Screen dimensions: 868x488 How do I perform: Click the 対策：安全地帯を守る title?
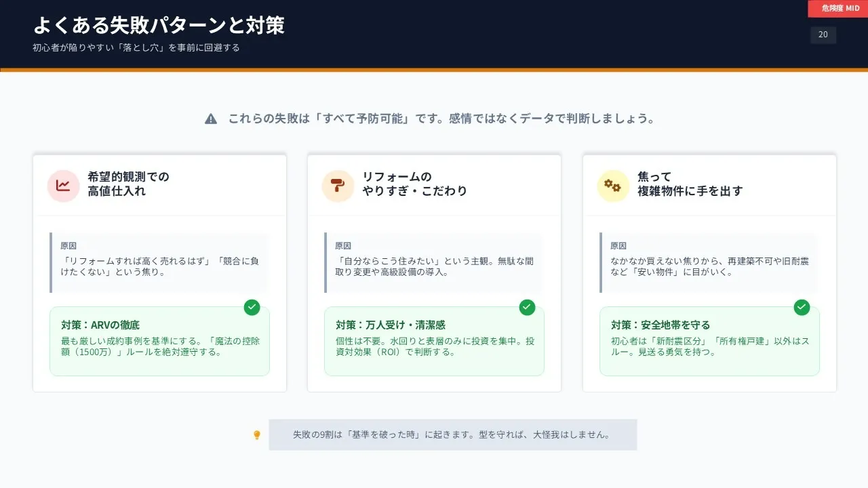pos(660,325)
